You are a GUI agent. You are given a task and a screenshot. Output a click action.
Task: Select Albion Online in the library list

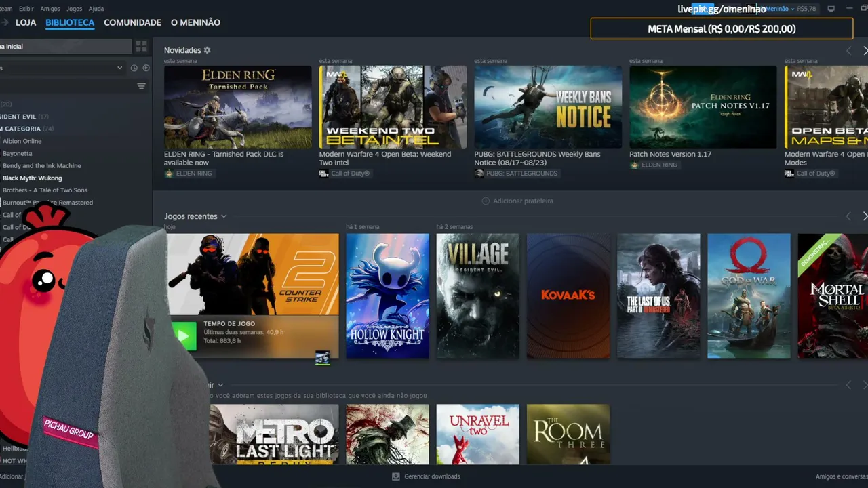click(x=22, y=141)
